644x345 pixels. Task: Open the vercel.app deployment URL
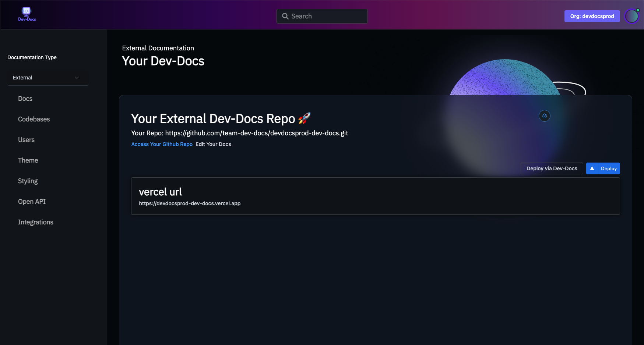point(190,203)
